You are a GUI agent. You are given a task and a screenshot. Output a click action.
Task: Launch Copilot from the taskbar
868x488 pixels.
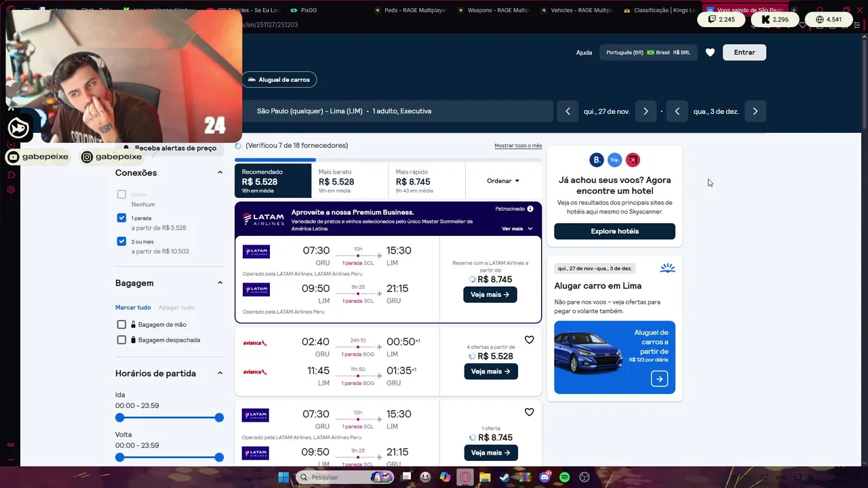click(x=445, y=477)
